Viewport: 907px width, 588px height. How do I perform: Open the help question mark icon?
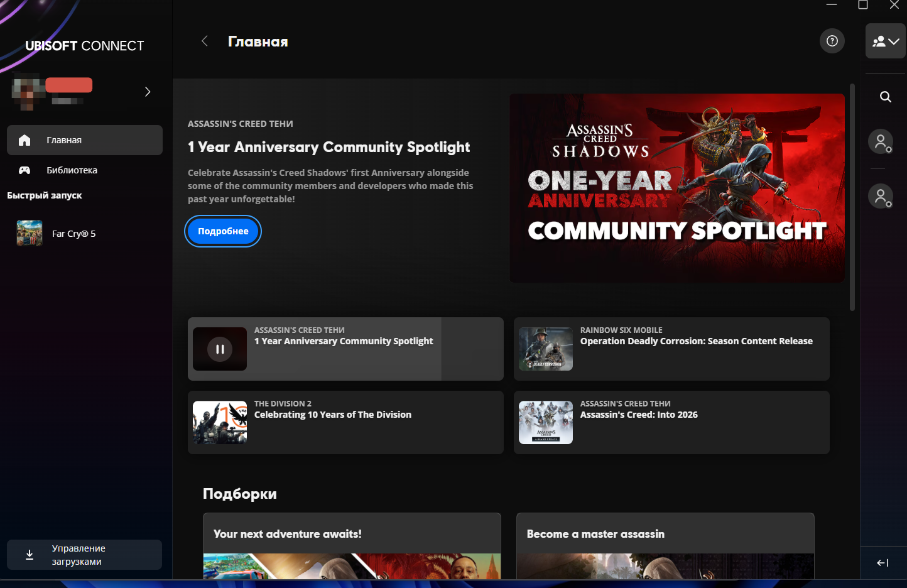tap(832, 41)
